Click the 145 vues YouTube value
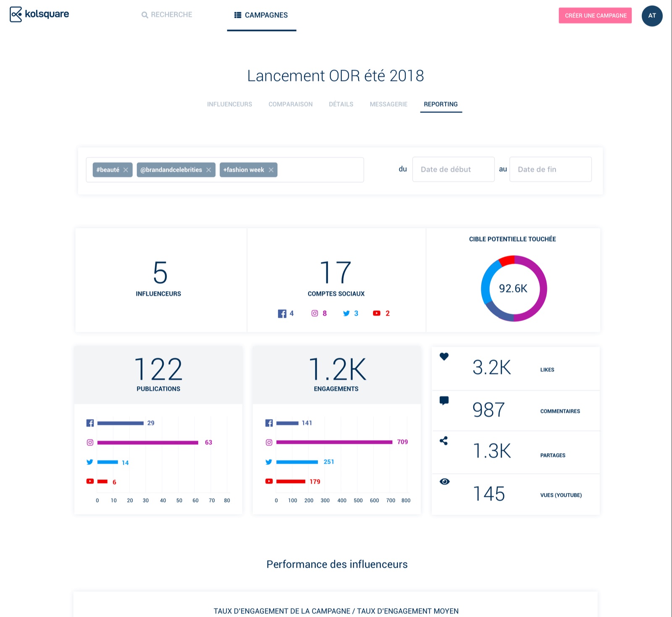The image size is (672, 617). [x=489, y=493]
